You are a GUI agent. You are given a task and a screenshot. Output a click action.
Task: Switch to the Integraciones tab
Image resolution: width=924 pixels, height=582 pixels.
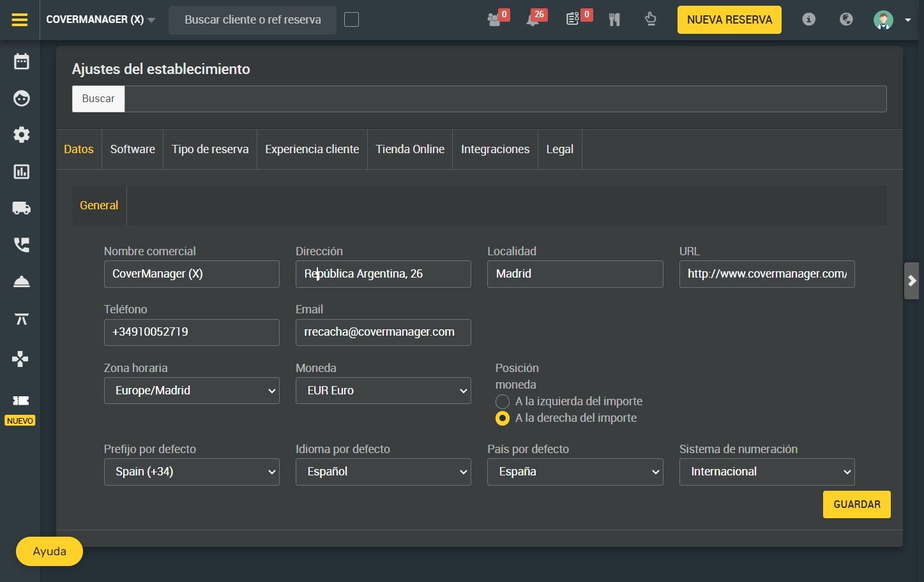(x=495, y=149)
